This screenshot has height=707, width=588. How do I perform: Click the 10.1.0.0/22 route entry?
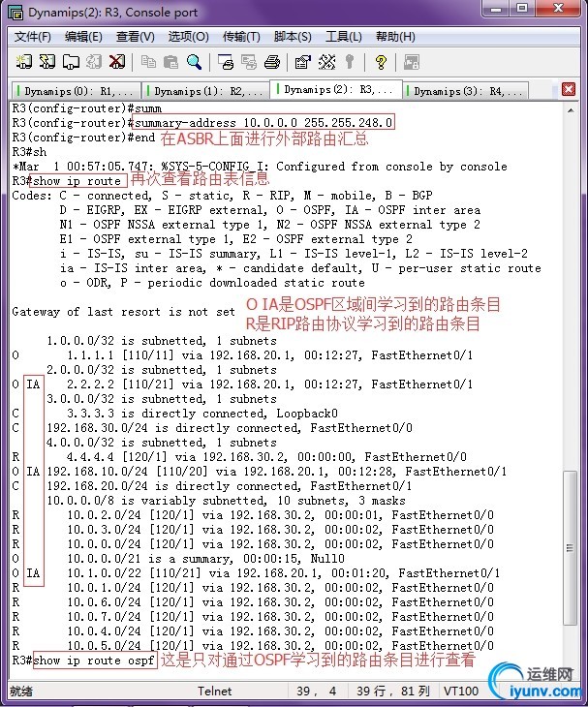256,573
